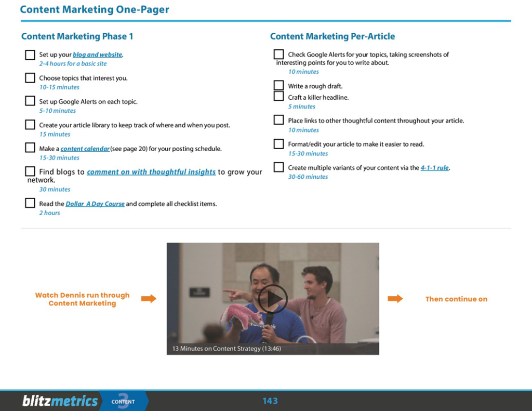The height and width of the screenshot is (411, 532).
Task: Check the 'Read the Dollar A Day Course' box
Action: [30, 203]
